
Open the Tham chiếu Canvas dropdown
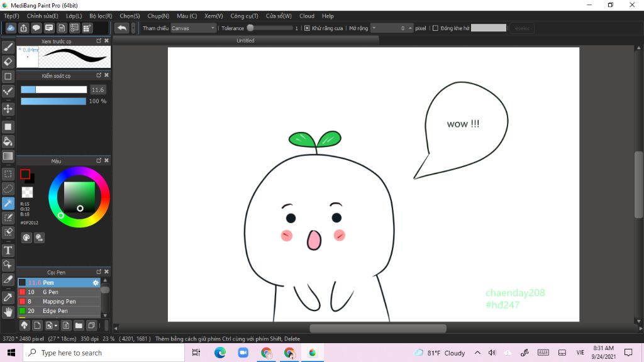click(x=193, y=28)
